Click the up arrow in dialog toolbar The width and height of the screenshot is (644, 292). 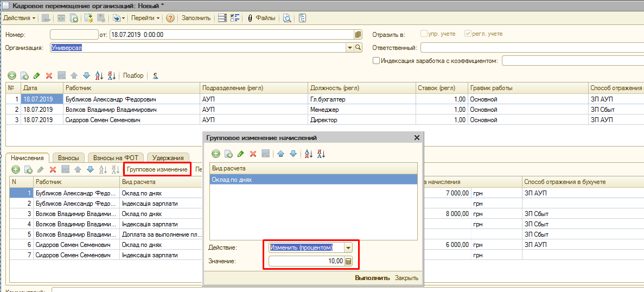(x=280, y=154)
